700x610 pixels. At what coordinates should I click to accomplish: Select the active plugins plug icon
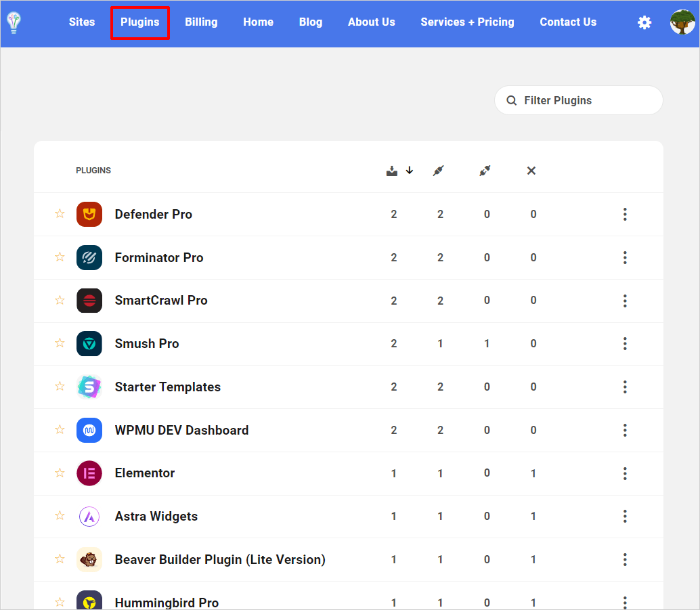pyautogui.click(x=438, y=171)
